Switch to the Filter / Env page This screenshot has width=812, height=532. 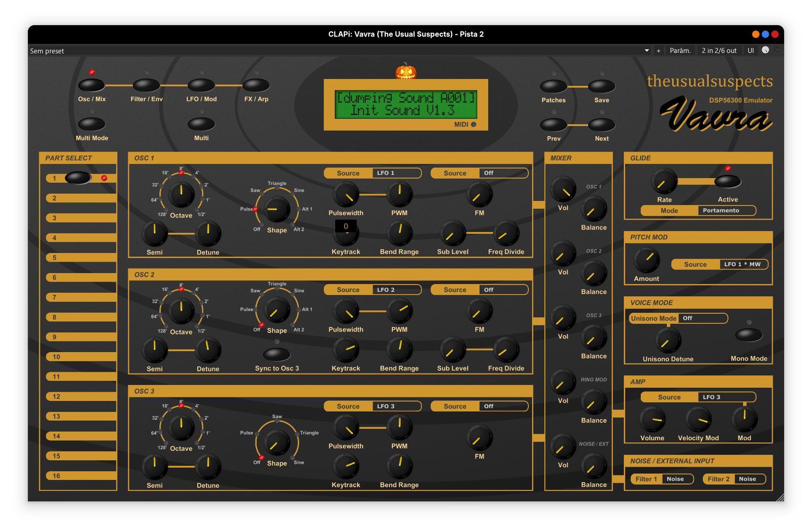pyautogui.click(x=146, y=85)
